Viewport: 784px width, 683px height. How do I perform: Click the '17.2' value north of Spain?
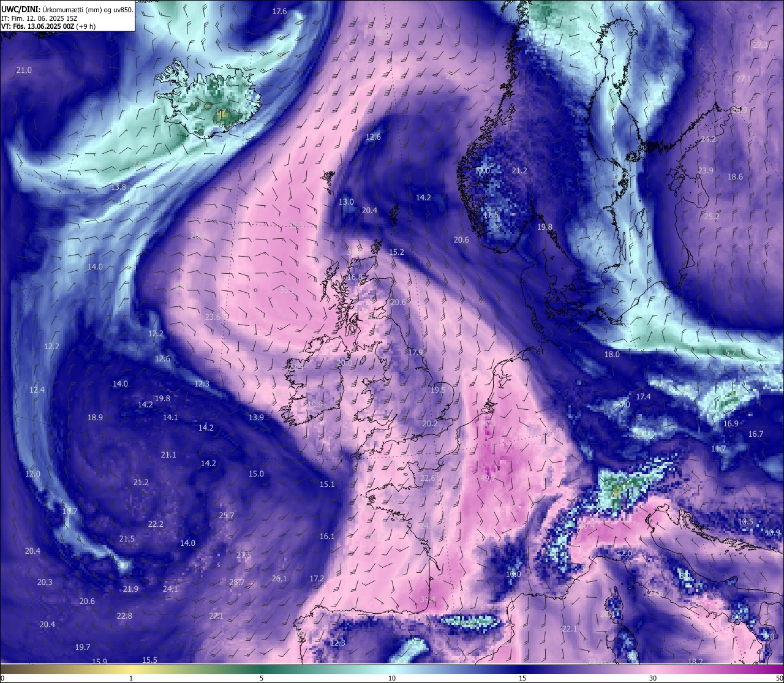pyautogui.click(x=317, y=578)
